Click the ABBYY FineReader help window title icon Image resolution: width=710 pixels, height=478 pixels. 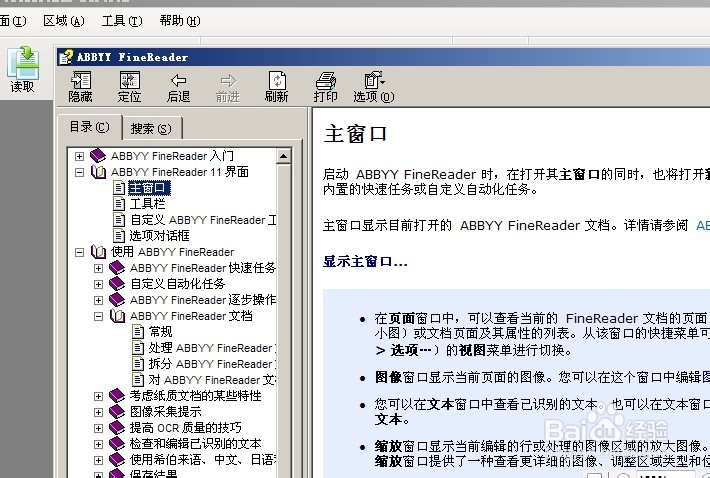coord(66,57)
